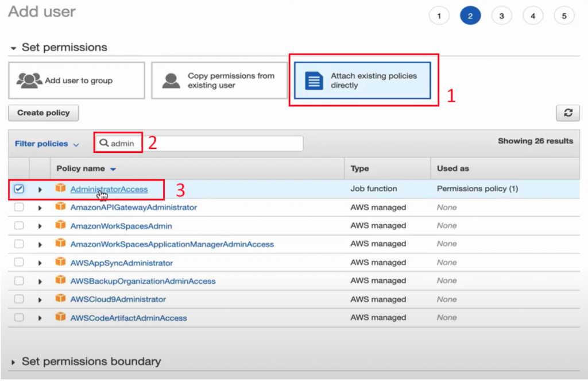The image size is (588, 381).
Task: Click current wizard step 2 indicator
Action: tap(470, 16)
